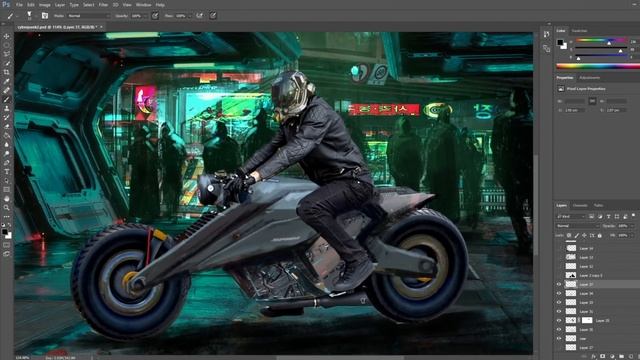Open the layer Kind filter dropdown
The image size is (640, 360).
click(571, 216)
